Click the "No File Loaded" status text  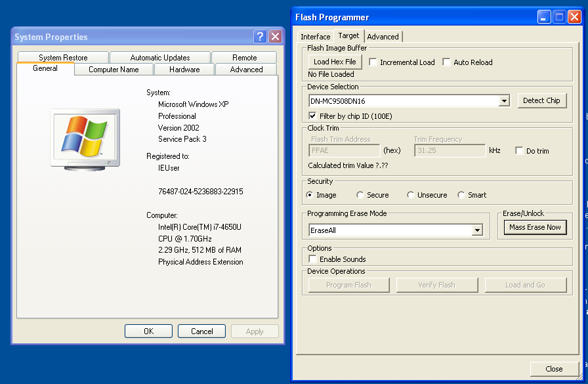pyautogui.click(x=331, y=74)
